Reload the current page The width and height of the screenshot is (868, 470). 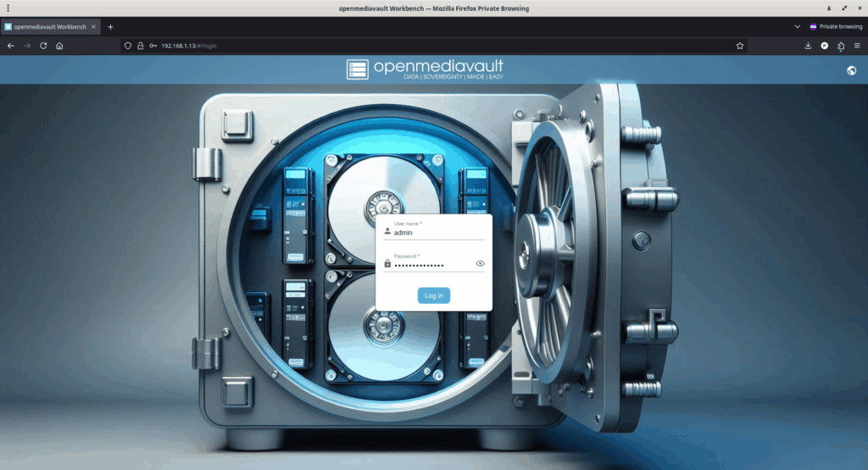click(43, 46)
